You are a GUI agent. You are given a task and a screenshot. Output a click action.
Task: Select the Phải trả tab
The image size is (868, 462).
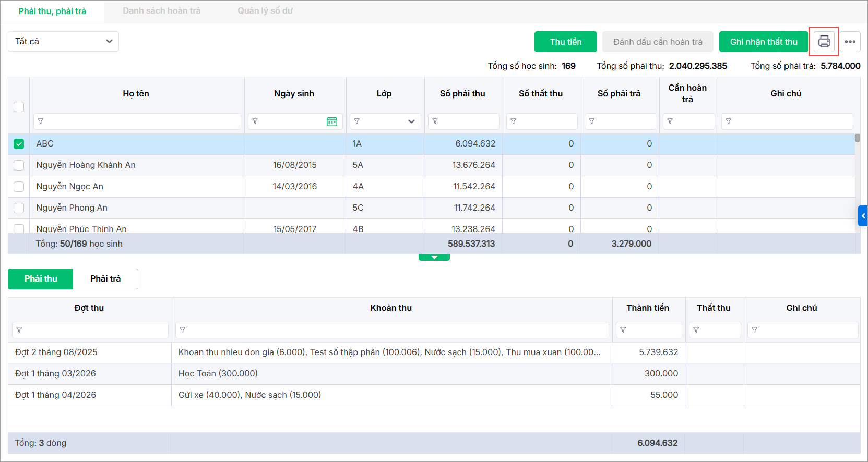[x=105, y=279]
